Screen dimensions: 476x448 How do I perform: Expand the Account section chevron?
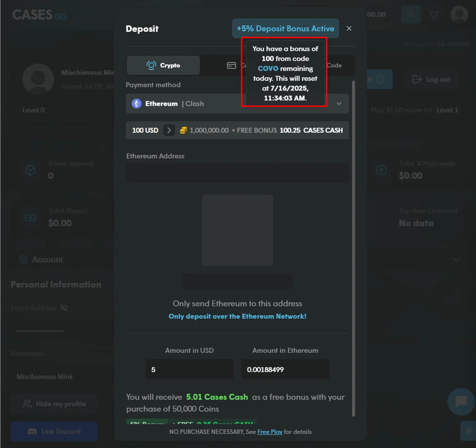point(456,259)
